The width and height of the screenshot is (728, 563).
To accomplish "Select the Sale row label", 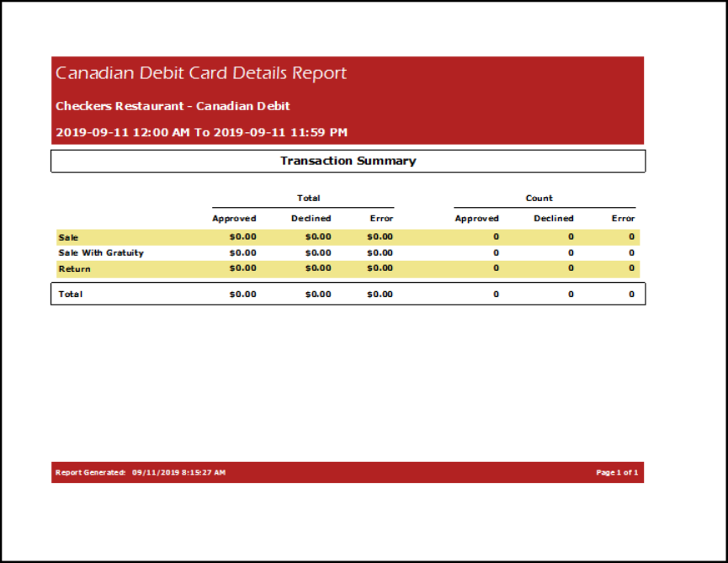I will [x=68, y=237].
